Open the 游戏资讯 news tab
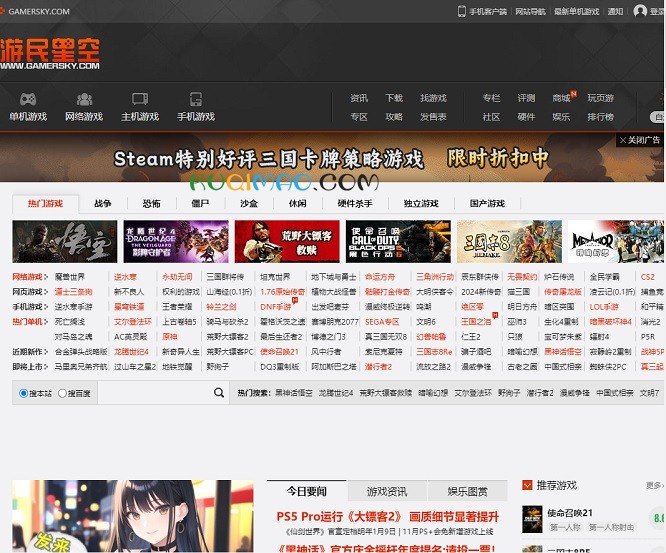 [x=387, y=491]
